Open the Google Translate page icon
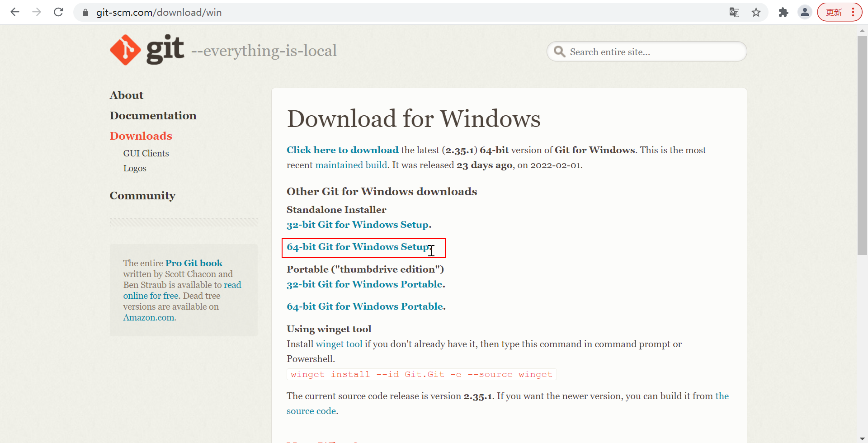 [x=734, y=12]
